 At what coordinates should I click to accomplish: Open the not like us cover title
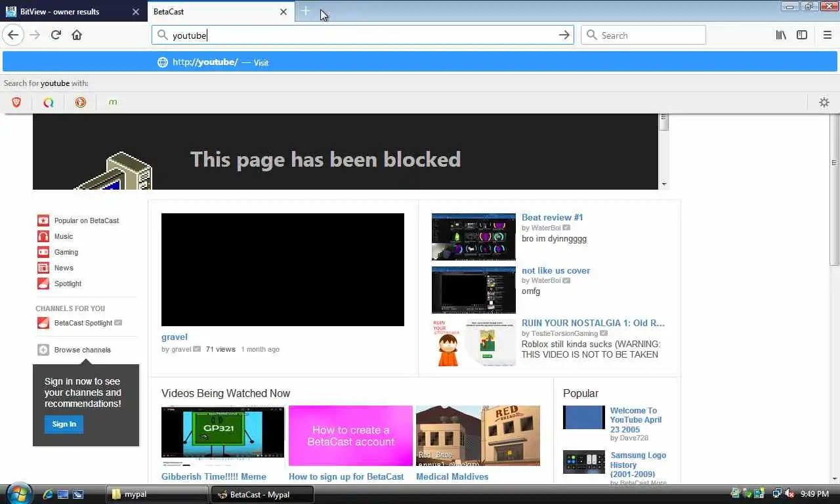click(x=556, y=270)
